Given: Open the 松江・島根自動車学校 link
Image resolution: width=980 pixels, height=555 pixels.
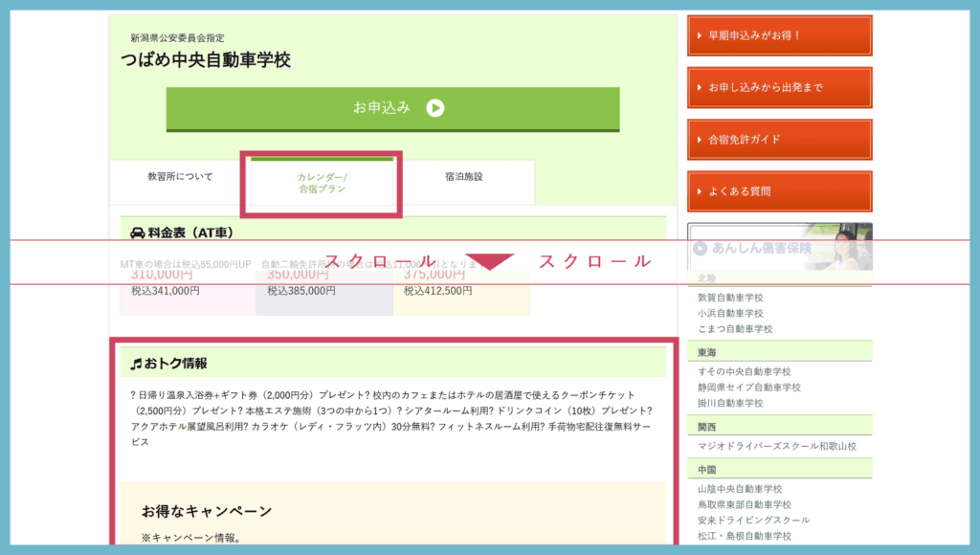Looking at the screenshot, I should [745, 536].
